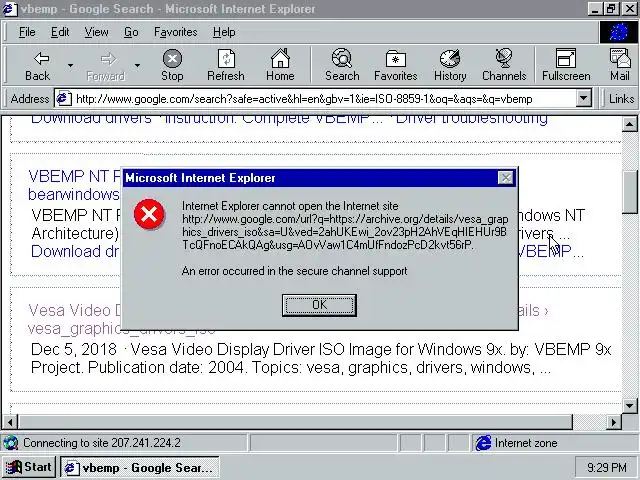This screenshot has width=640, height=480.
Task: Click the page icon in Address bar
Action: click(64, 99)
